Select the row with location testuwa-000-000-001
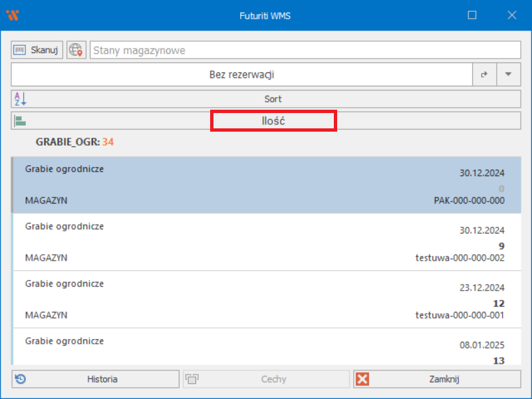Image resolution: width=532 pixels, height=399 pixels. click(266, 299)
